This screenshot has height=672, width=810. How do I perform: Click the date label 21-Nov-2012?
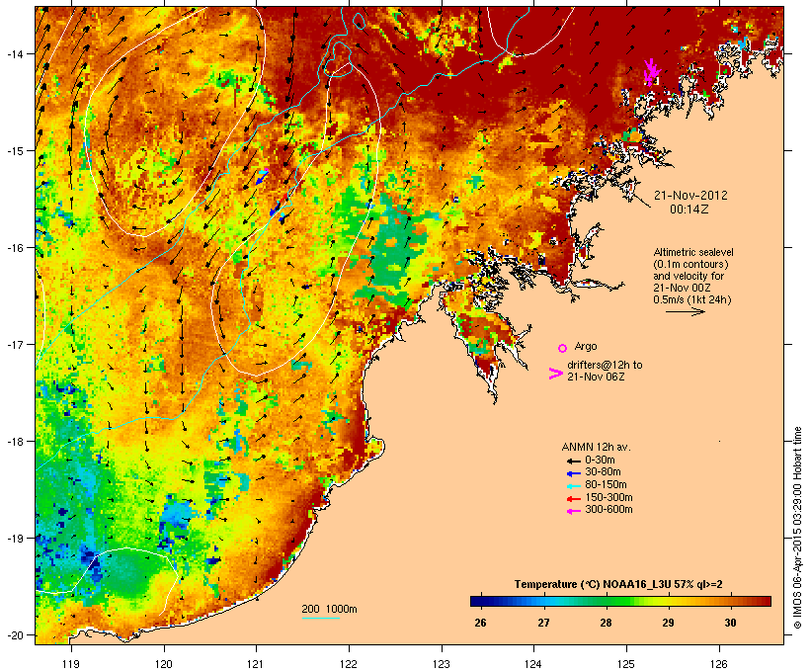pos(690,196)
